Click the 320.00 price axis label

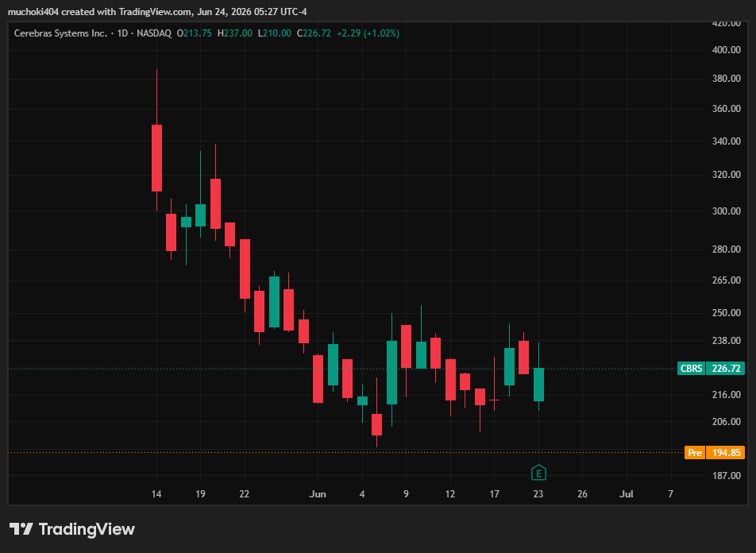click(x=726, y=175)
